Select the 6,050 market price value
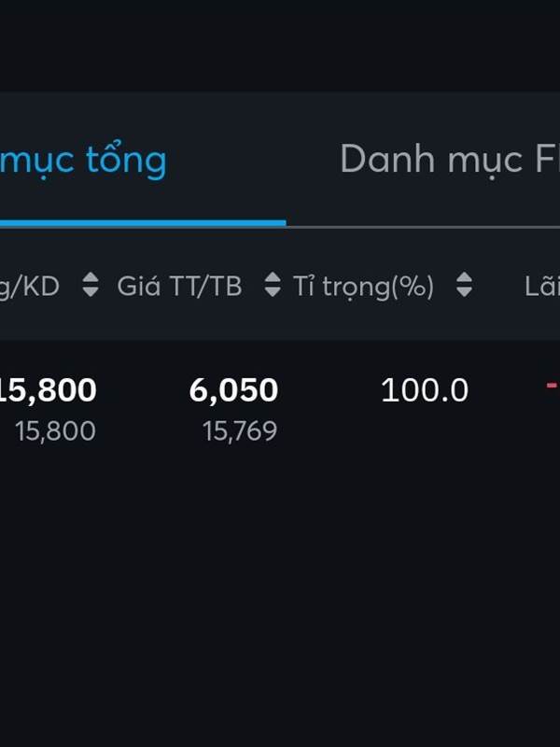The height and width of the screenshot is (747, 560). click(x=233, y=390)
